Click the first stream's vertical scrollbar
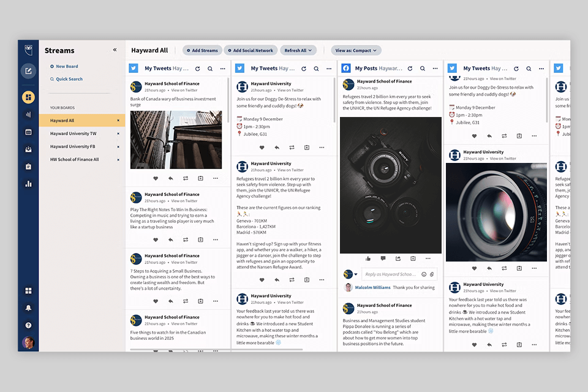The height and width of the screenshot is (392, 588). pos(228,100)
